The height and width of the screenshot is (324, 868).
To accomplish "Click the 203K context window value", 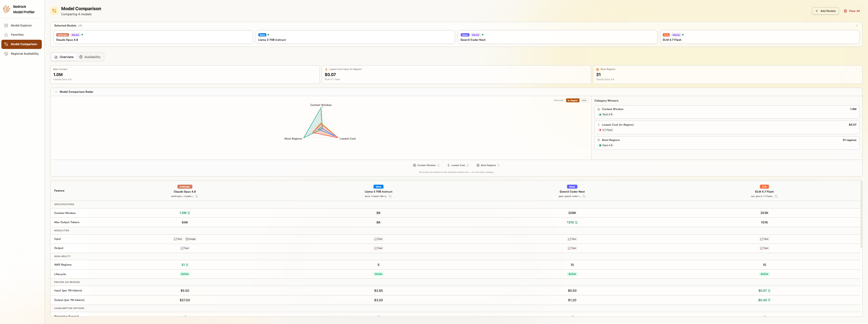I will (x=764, y=213).
